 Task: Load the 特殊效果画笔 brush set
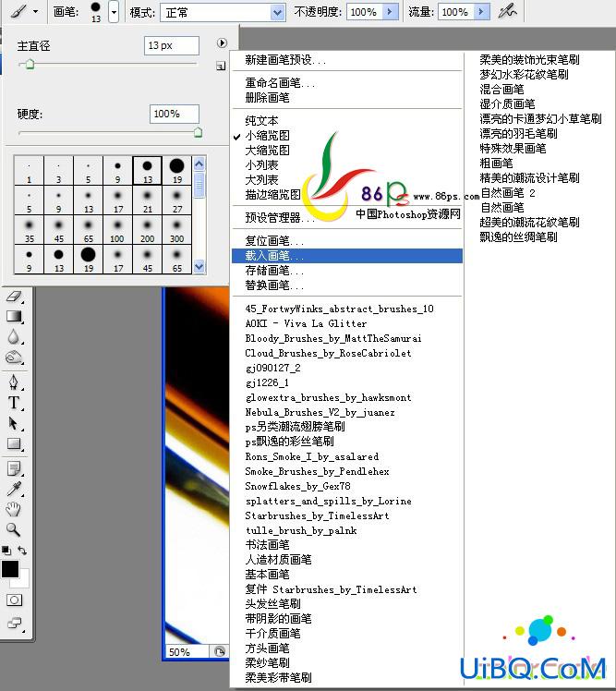pos(513,149)
